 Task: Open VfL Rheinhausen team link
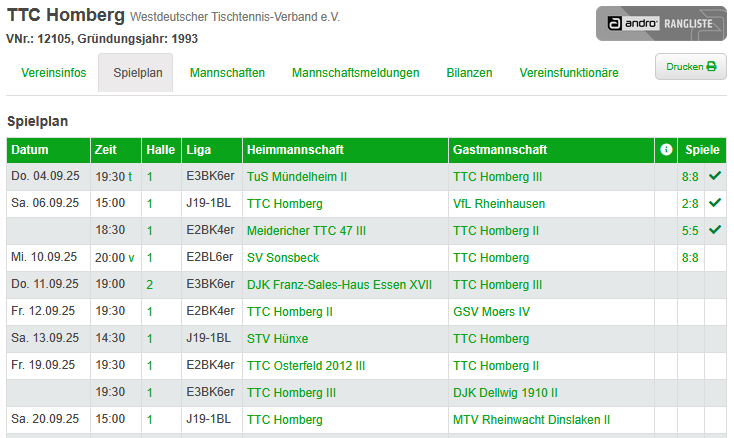click(499, 204)
